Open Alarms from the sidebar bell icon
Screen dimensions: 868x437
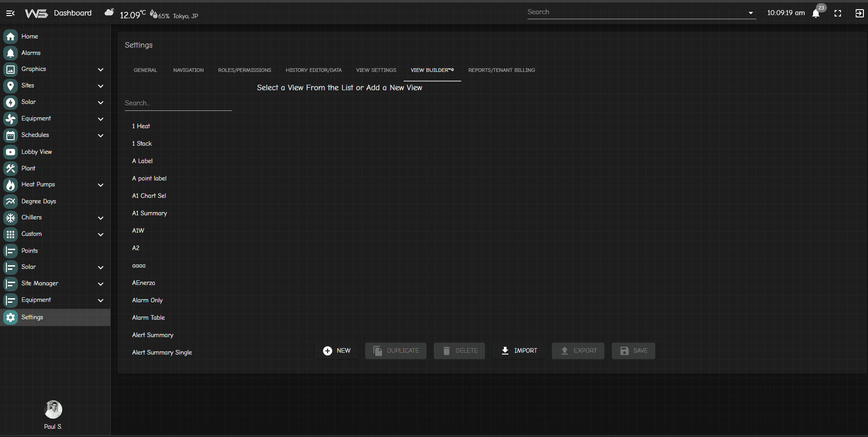coord(11,53)
